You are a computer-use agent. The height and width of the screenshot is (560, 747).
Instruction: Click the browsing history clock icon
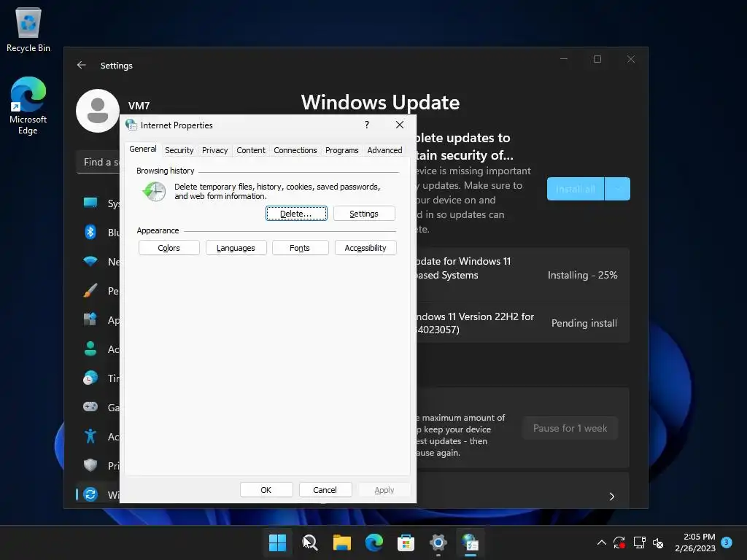pyautogui.click(x=155, y=192)
